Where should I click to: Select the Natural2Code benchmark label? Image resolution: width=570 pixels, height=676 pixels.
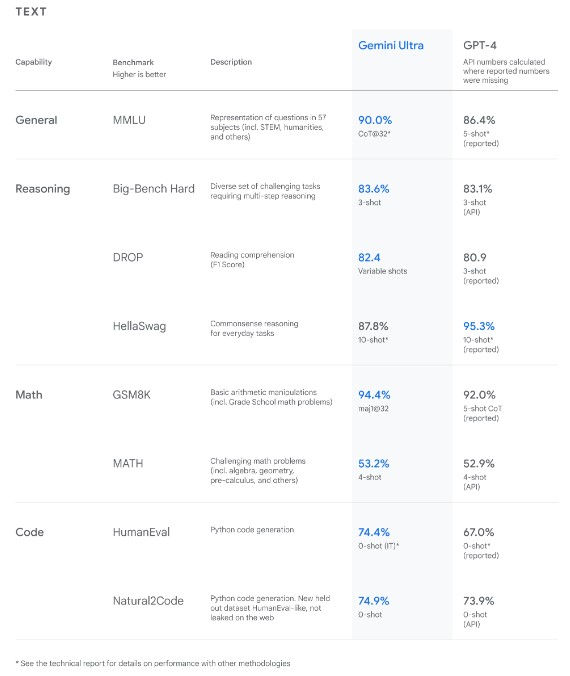point(148,601)
